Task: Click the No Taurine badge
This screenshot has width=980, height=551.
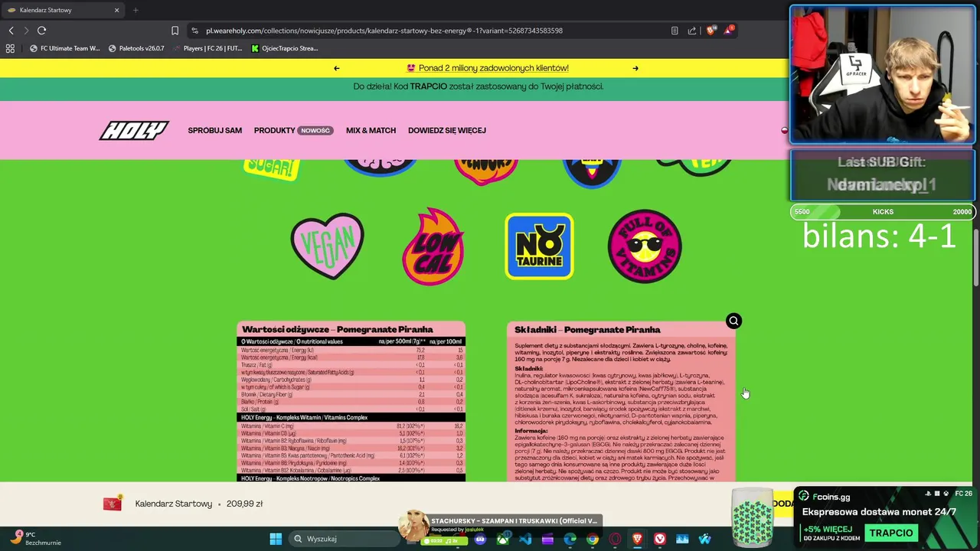Action: pyautogui.click(x=539, y=246)
